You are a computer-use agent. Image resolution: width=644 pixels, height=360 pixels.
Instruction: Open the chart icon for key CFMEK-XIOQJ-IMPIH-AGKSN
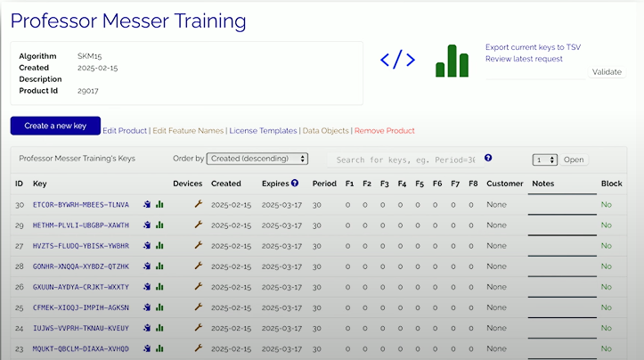pos(159,307)
